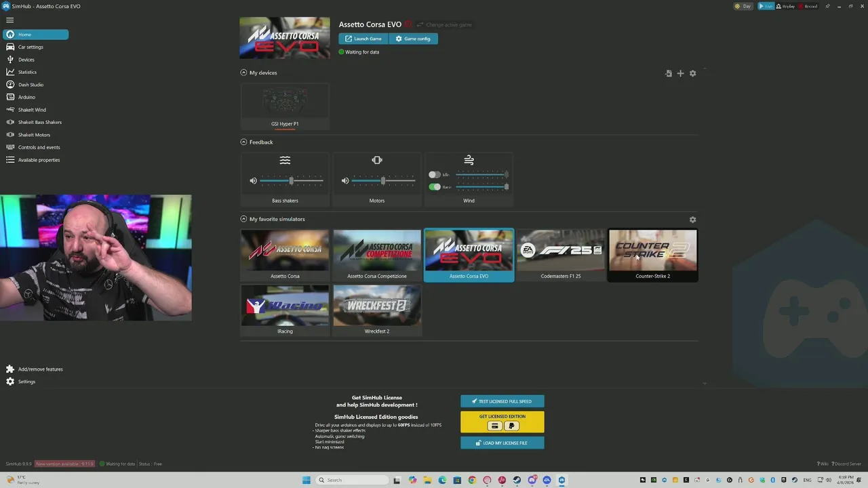
Task: Open Dash Studio
Action: (31, 85)
